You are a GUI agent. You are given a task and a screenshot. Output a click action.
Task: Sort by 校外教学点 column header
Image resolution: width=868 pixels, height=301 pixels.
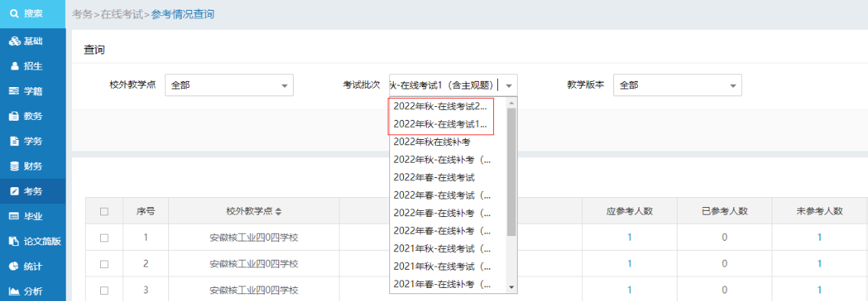tap(254, 211)
